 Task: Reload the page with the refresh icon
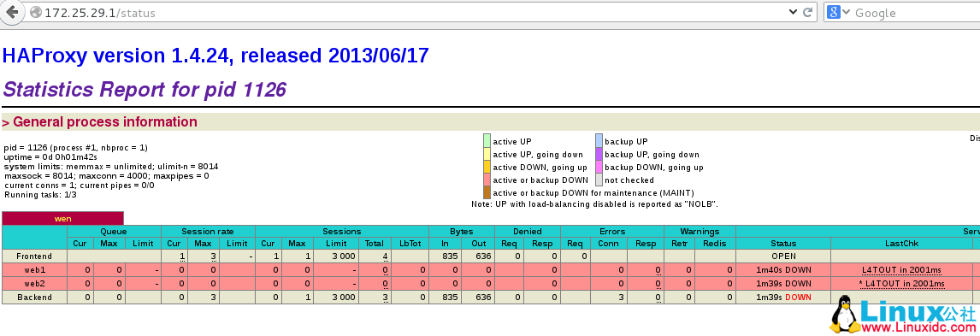click(x=807, y=12)
